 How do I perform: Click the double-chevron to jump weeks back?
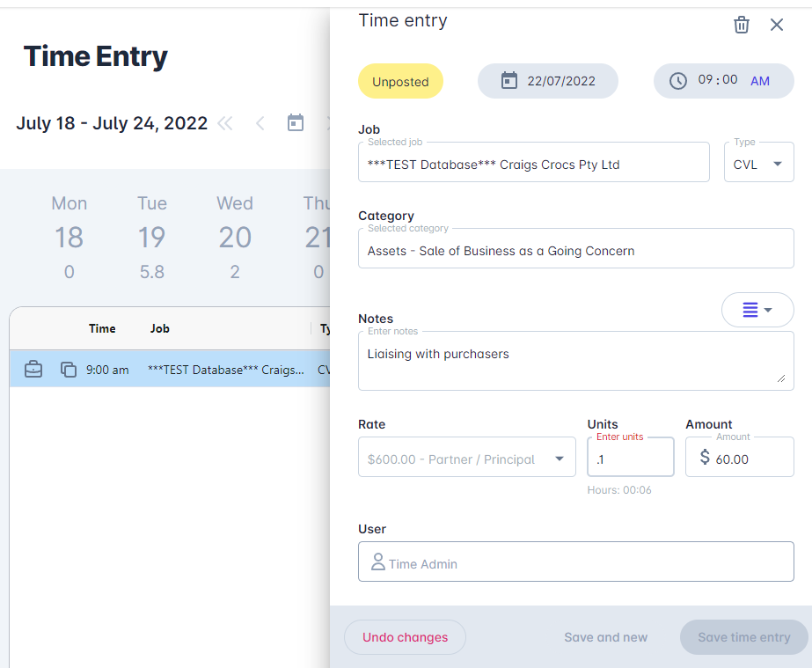224,123
